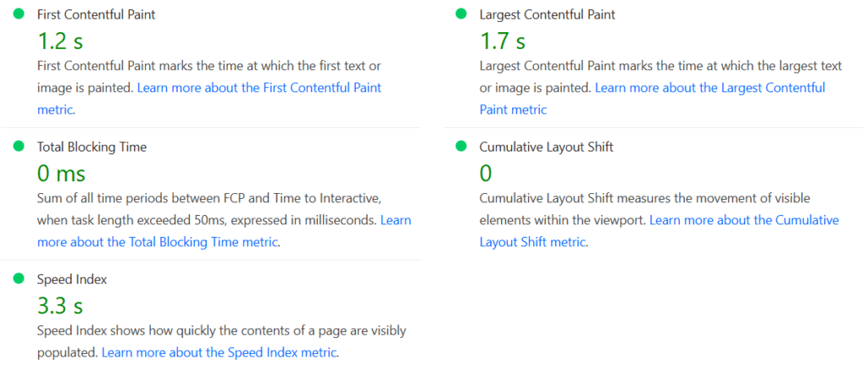868x392 pixels.
Task: Follow the Speed Index metric learn more link
Action: (219, 352)
